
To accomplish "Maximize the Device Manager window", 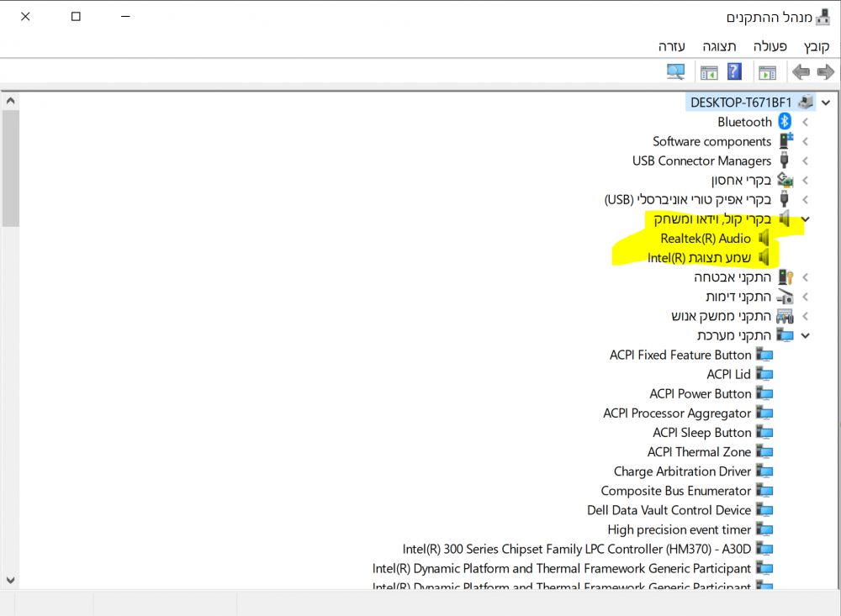I will 76,17.
